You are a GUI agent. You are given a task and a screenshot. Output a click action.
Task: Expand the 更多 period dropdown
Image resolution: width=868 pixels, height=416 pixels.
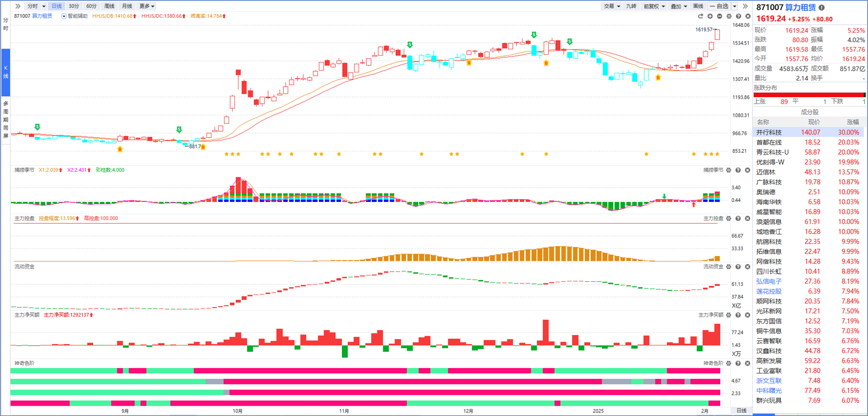coord(146,6)
